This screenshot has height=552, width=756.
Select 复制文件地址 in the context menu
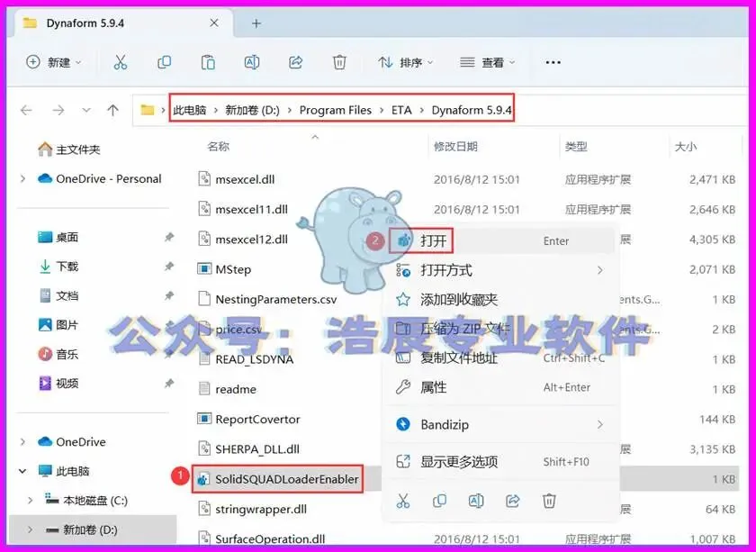(x=501, y=358)
